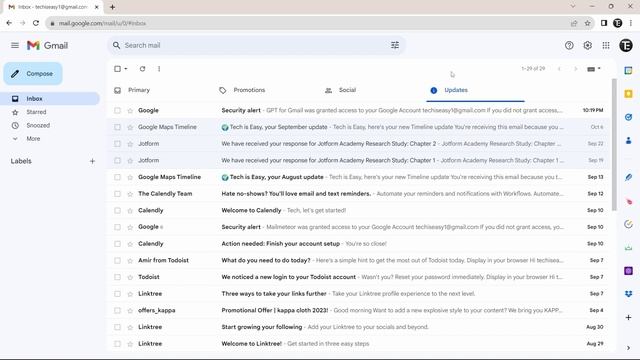Open Promotional Offer kappa cloth 2023 email
Image resolution: width=640 pixels, height=360 pixels.
click(358, 310)
